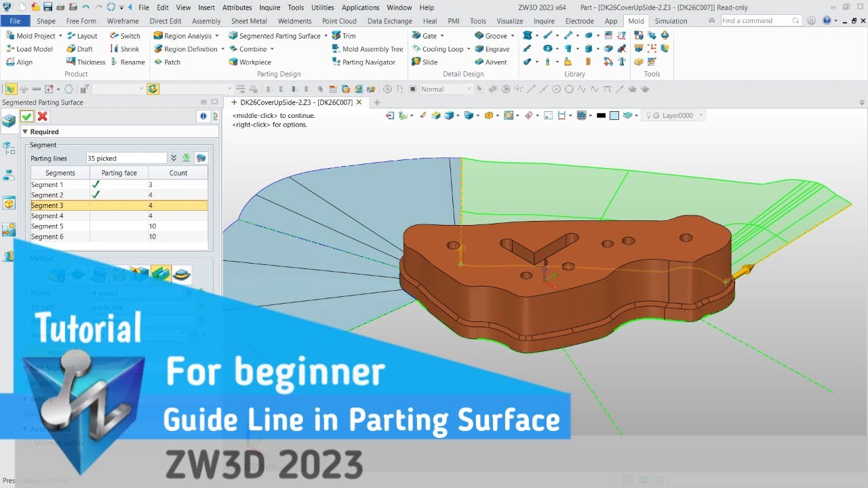Select the Shrink tool
Image resolution: width=868 pixels, height=488 pixels.
pos(124,49)
